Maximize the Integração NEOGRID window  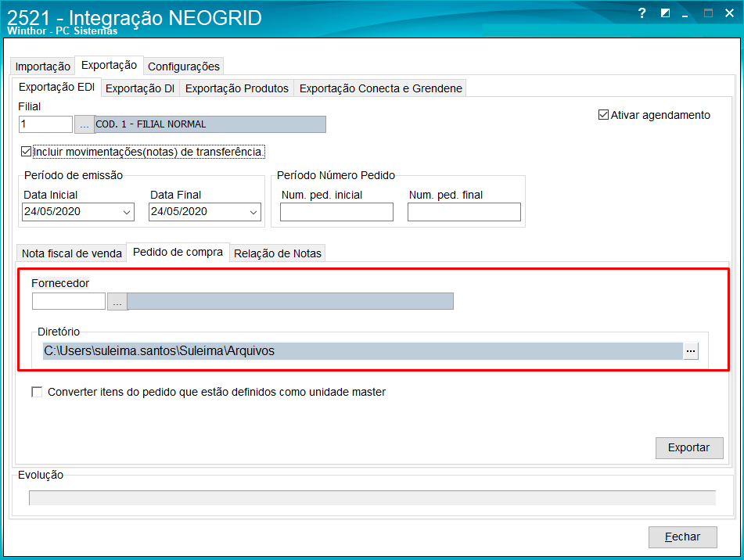point(708,13)
